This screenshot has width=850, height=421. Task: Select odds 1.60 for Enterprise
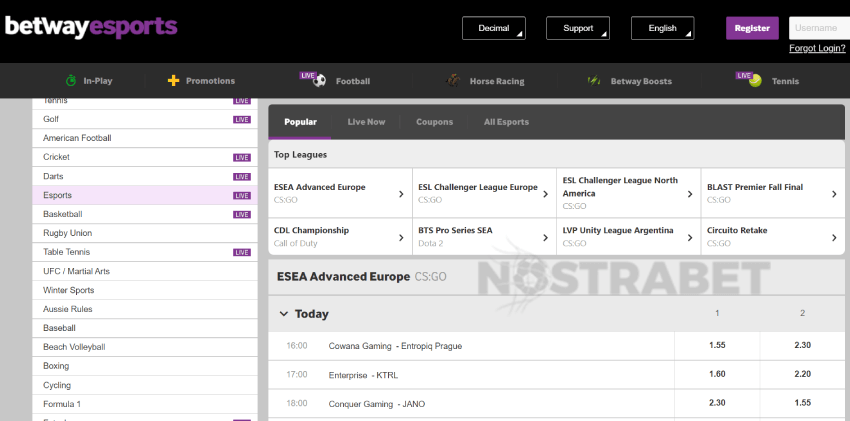click(717, 374)
